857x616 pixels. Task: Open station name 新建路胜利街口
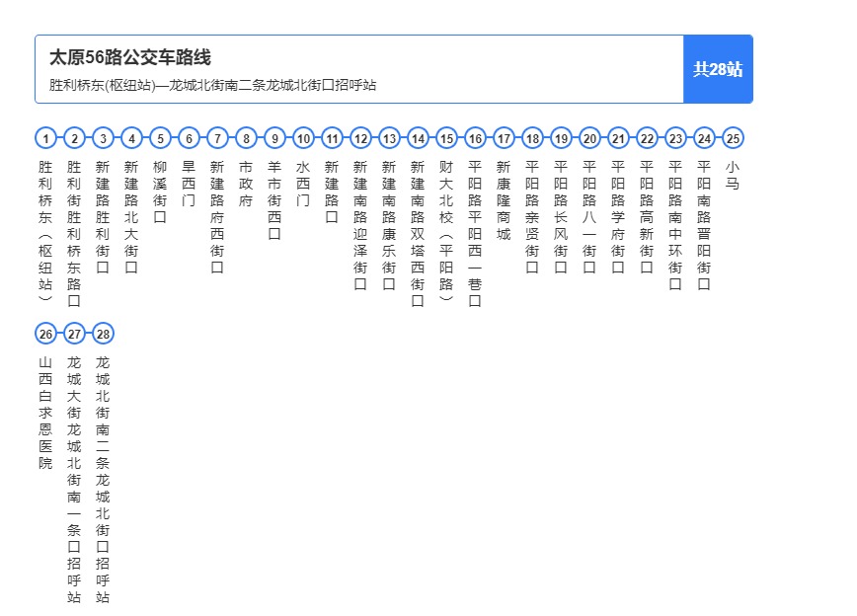(x=103, y=216)
